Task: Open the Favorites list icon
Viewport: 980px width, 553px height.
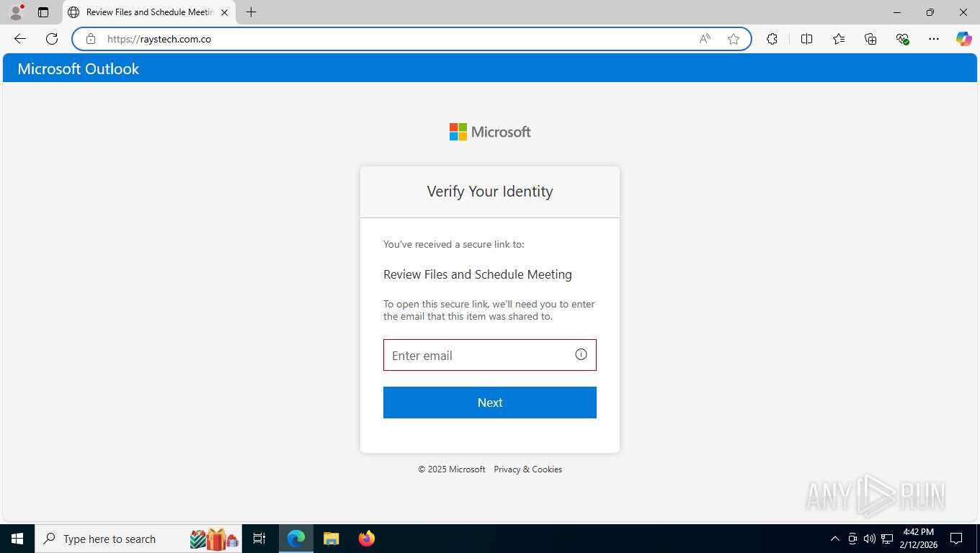Action: [x=839, y=39]
